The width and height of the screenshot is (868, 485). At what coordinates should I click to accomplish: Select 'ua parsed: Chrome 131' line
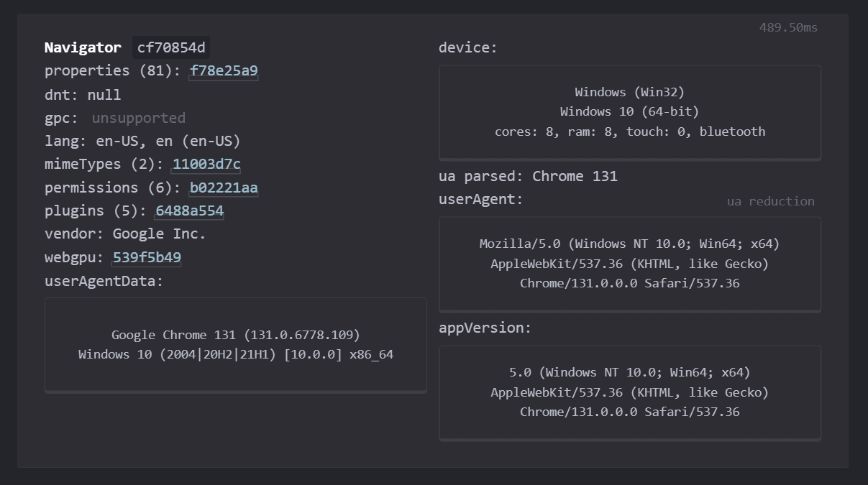point(528,176)
